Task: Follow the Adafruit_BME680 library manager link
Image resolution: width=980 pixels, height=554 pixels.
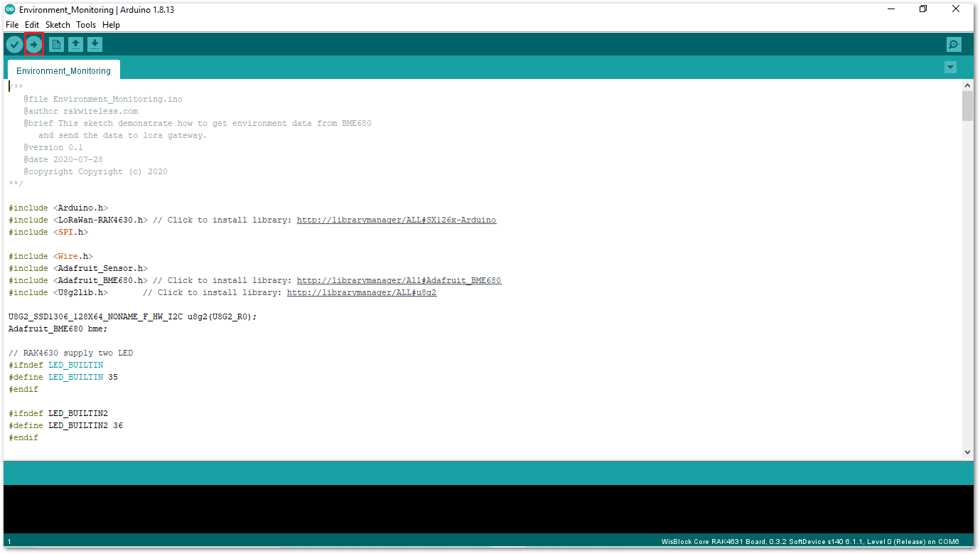Action: [x=399, y=280]
